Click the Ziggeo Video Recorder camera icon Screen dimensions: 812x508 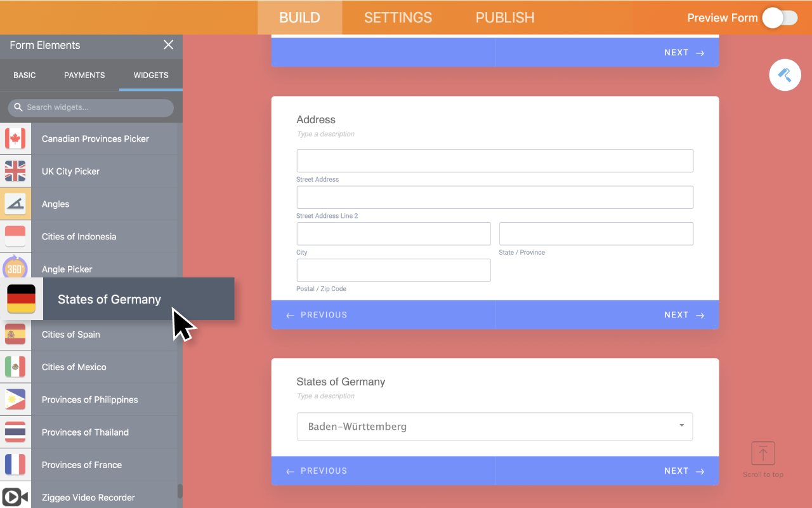click(x=15, y=497)
